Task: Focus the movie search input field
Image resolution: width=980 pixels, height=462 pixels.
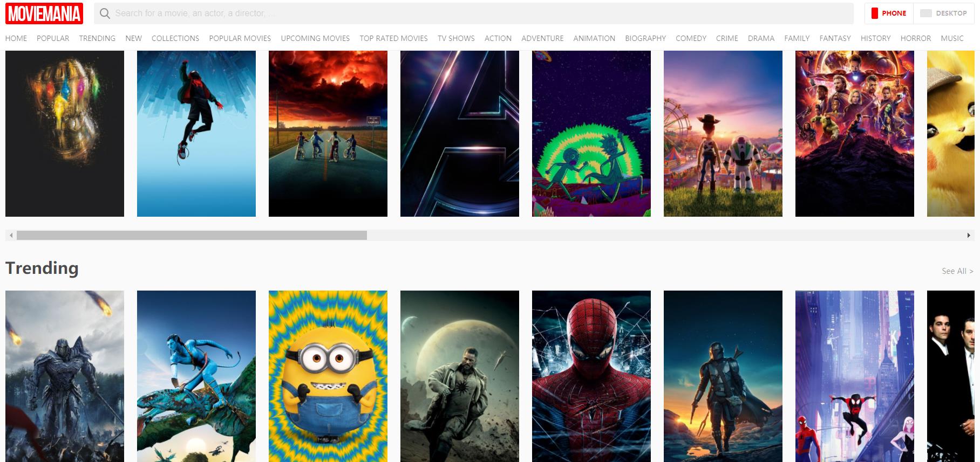Action: click(x=474, y=13)
